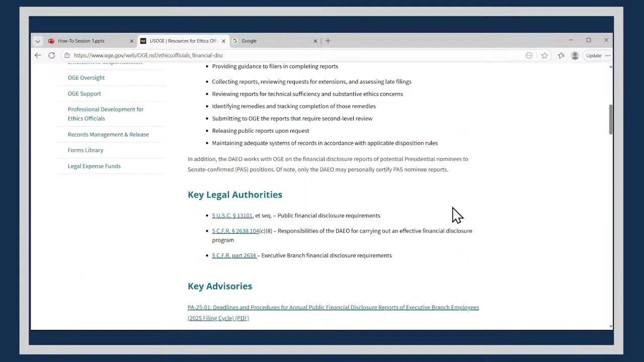Minimize the browser window
This screenshot has height=362, width=644.
tap(571, 40)
